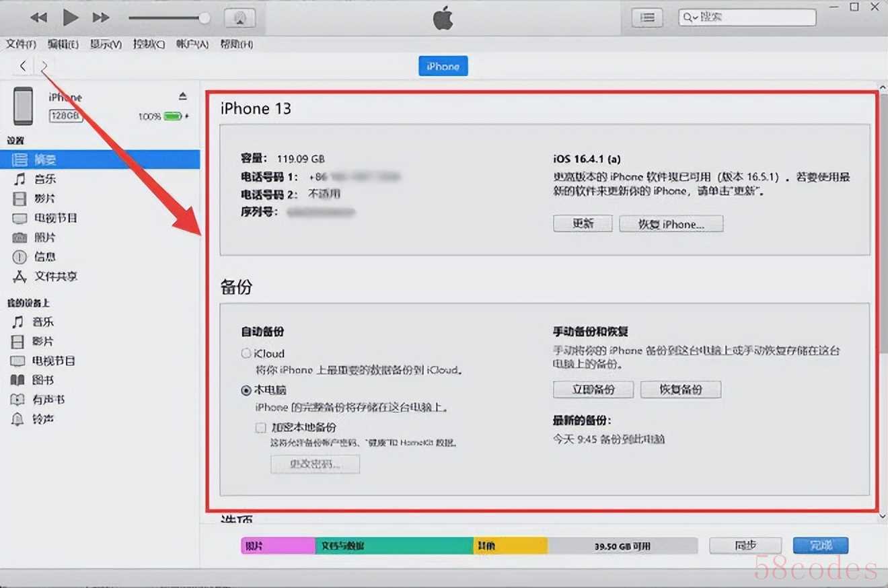Open the AirPlay output button

pyautogui.click(x=239, y=17)
